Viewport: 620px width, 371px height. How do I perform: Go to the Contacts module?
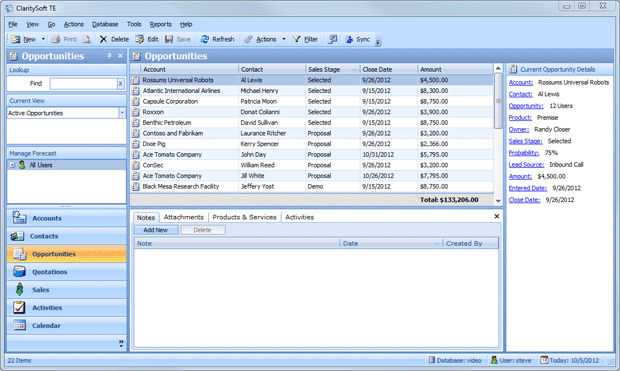(66, 236)
